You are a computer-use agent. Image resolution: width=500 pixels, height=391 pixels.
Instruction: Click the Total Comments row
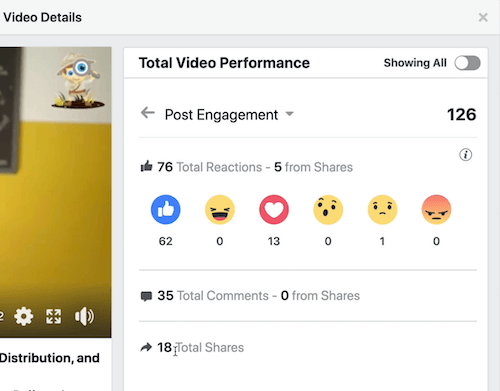click(308, 296)
